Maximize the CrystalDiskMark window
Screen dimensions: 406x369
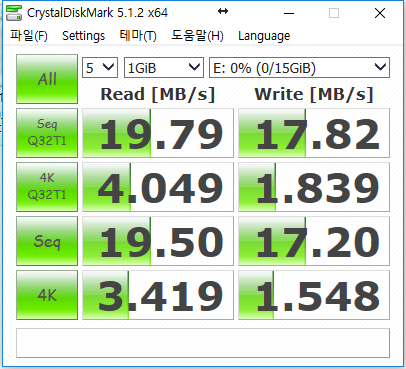(x=334, y=13)
